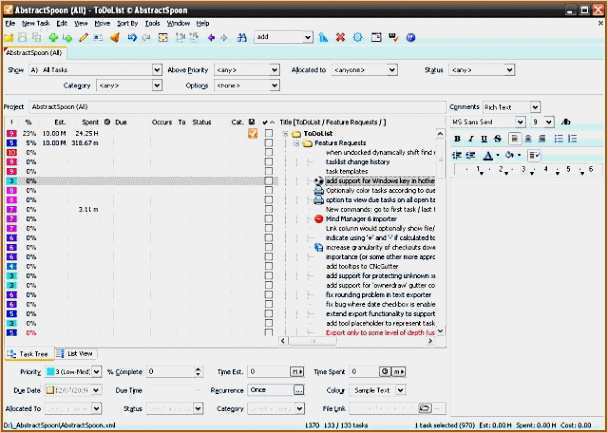Click the Time Est. input field
Screen dimensions: 608x433
click(x=269, y=372)
